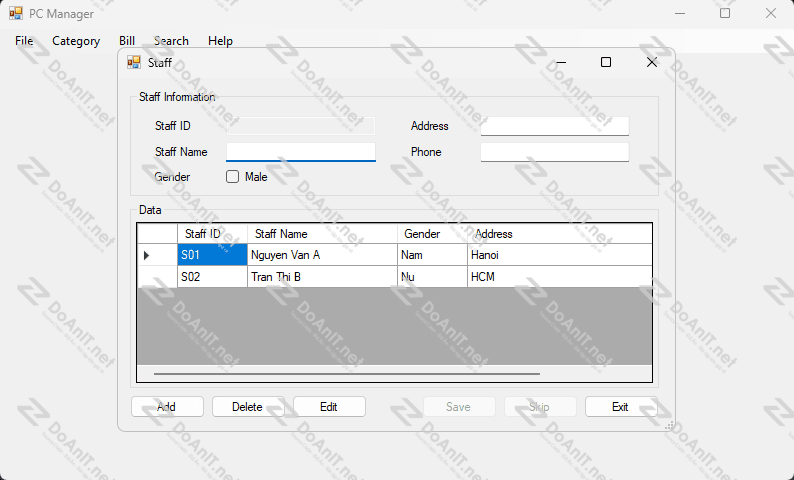Focus the Staff Name text field
This screenshot has width=794, height=480.
[300, 152]
